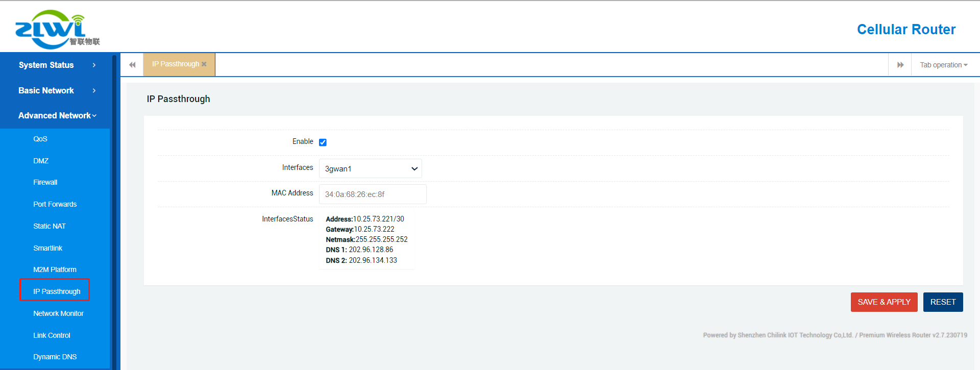Image resolution: width=980 pixels, height=370 pixels.
Task: Close the IP Passthrough tab
Action: click(204, 64)
